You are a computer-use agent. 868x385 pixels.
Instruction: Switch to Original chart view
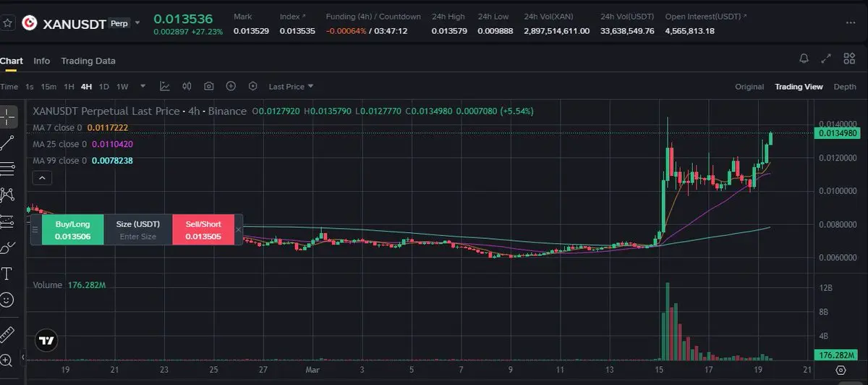tap(749, 87)
